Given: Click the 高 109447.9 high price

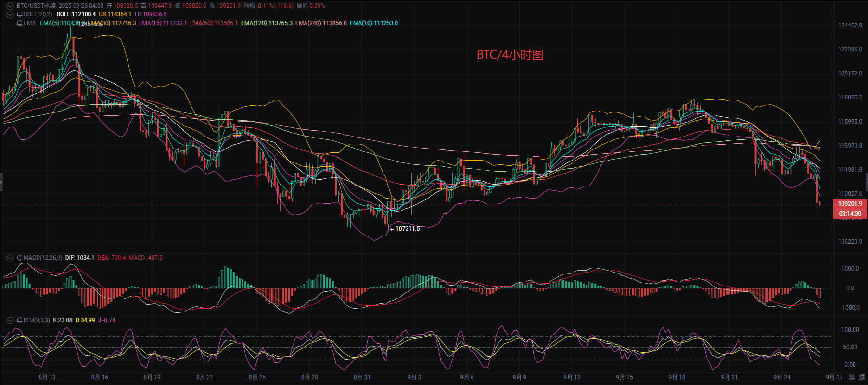Looking at the screenshot, I should (156, 6).
